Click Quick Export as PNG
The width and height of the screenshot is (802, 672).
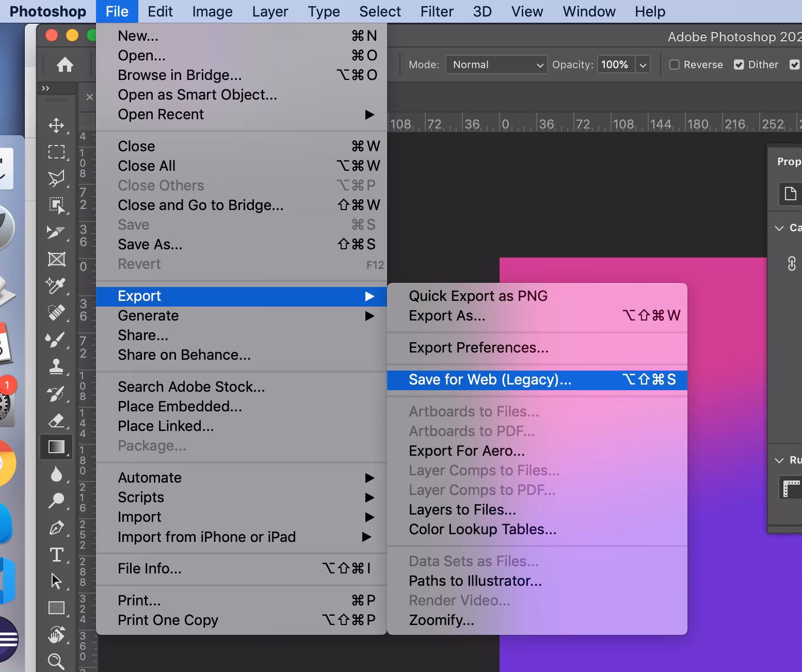(x=477, y=296)
